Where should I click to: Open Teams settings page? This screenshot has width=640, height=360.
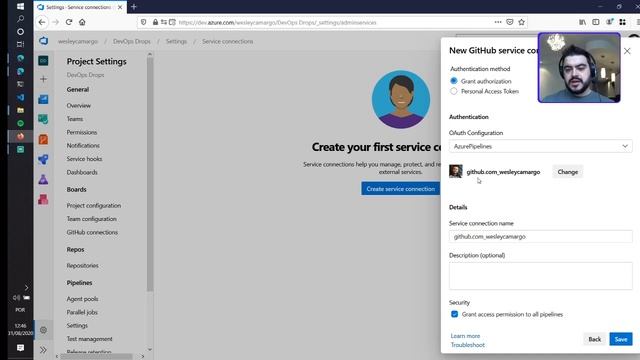(x=75, y=119)
